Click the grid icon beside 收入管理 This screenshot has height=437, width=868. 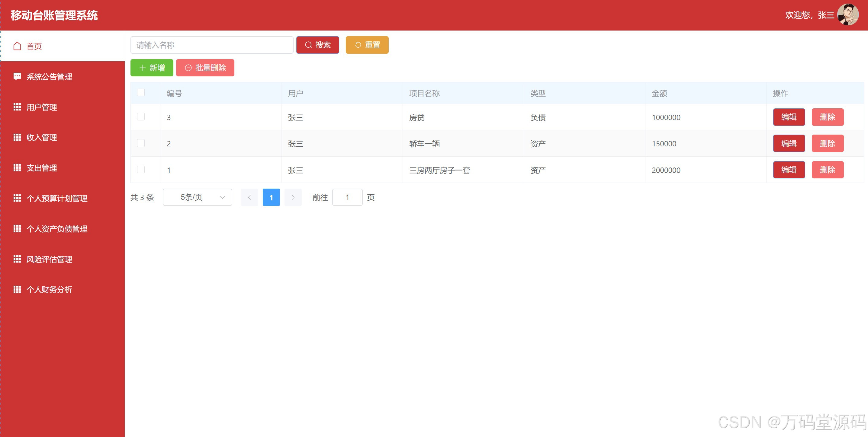tap(17, 137)
